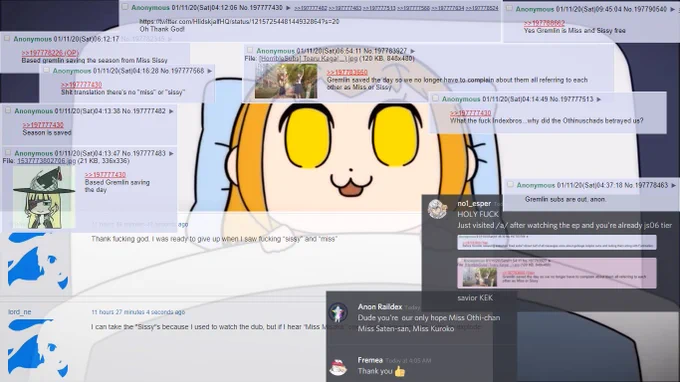Click backlink >>197777482 in top post header

(x=311, y=8)
